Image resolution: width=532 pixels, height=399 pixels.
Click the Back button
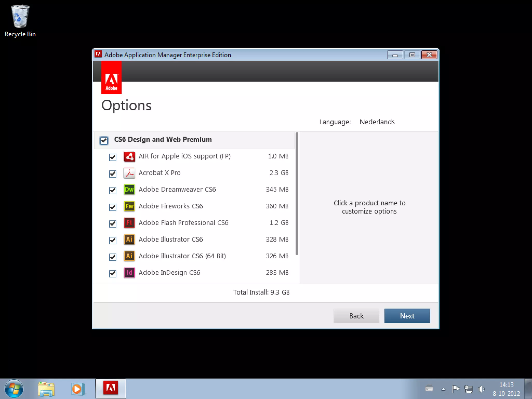pyautogui.click(x=356, y=316)
